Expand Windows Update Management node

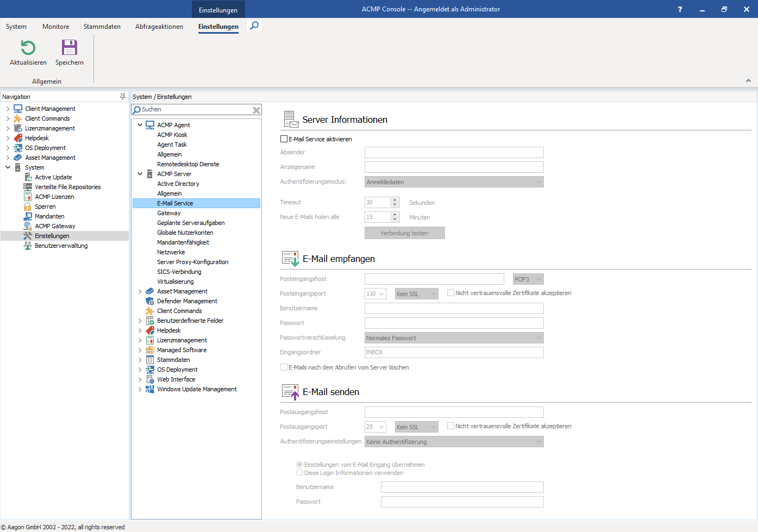click(x=140, y=389)
